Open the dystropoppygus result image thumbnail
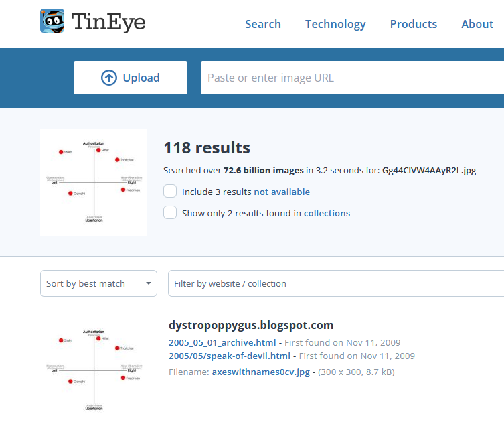Screen dimensions: 504x428 (x=94, y=370)
